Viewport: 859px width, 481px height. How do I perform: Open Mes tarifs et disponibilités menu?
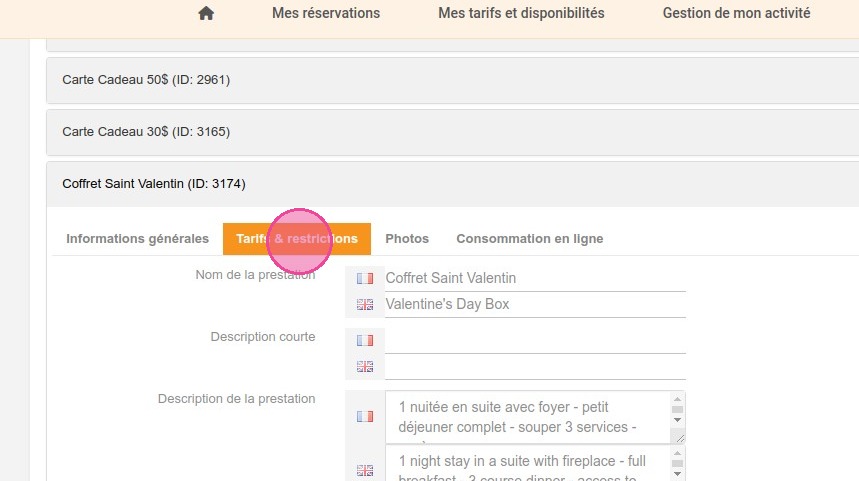pyautogui.click(x=521, y=13)
